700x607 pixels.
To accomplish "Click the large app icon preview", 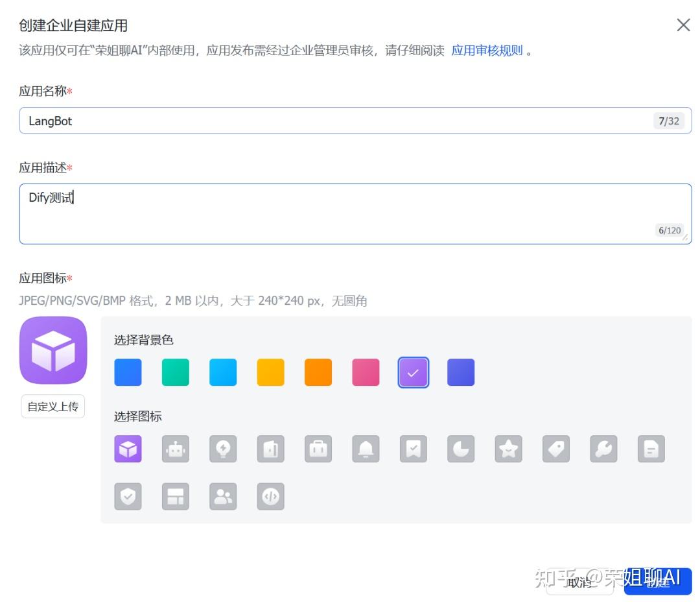I will (53, 350).
